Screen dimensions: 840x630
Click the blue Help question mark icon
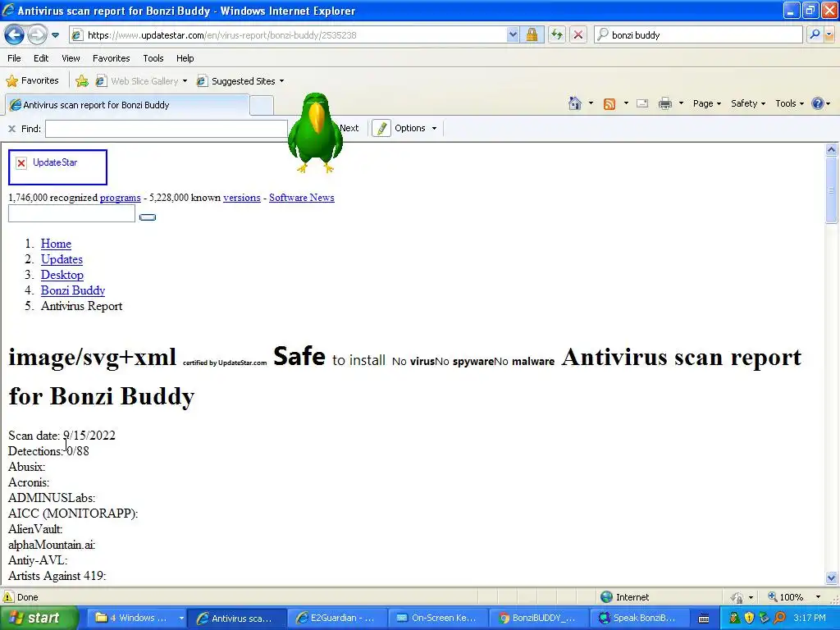point(818,103)
